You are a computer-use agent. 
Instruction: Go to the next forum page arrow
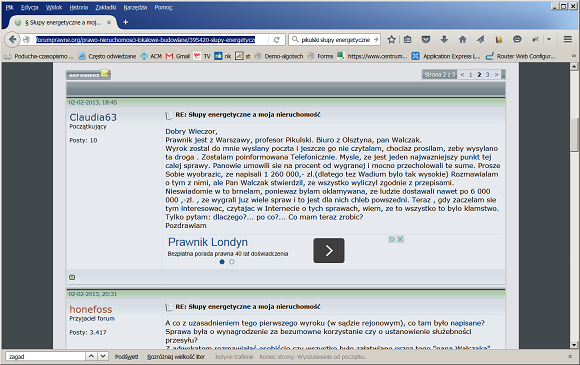[496, 75]
